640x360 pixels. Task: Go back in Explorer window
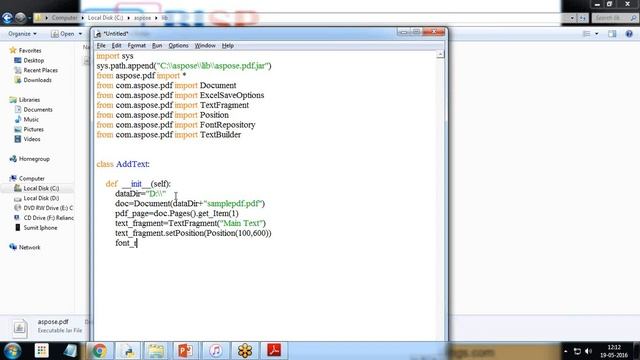point(7,18)
